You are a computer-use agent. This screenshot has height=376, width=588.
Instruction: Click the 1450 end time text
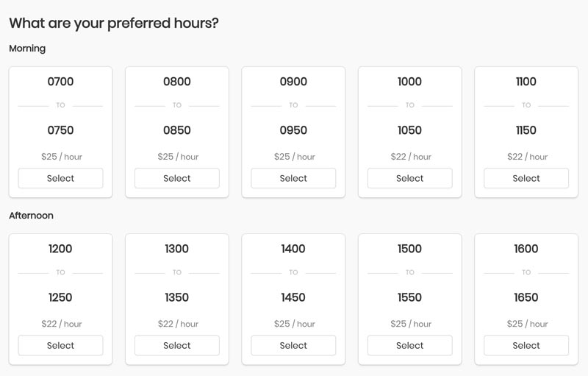(x=293, y=297)
